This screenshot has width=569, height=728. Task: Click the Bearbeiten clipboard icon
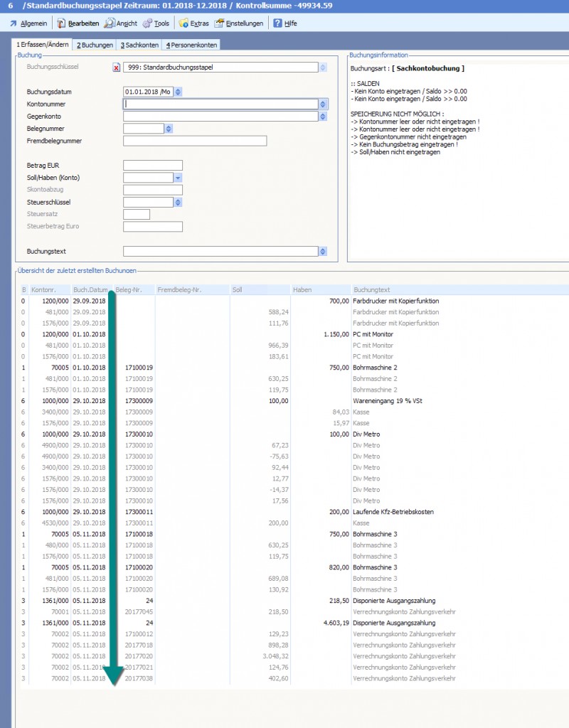61,23
